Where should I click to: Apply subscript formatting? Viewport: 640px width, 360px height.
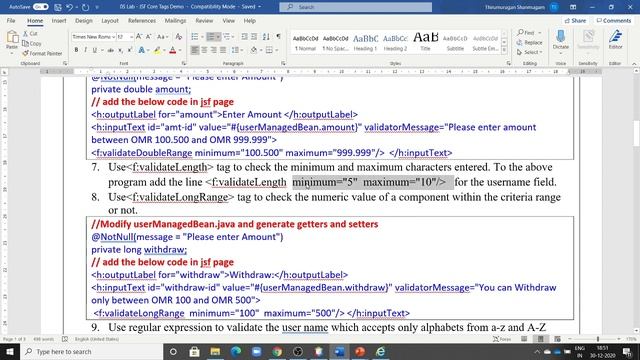pyautogui.click(x=120, y=50)
